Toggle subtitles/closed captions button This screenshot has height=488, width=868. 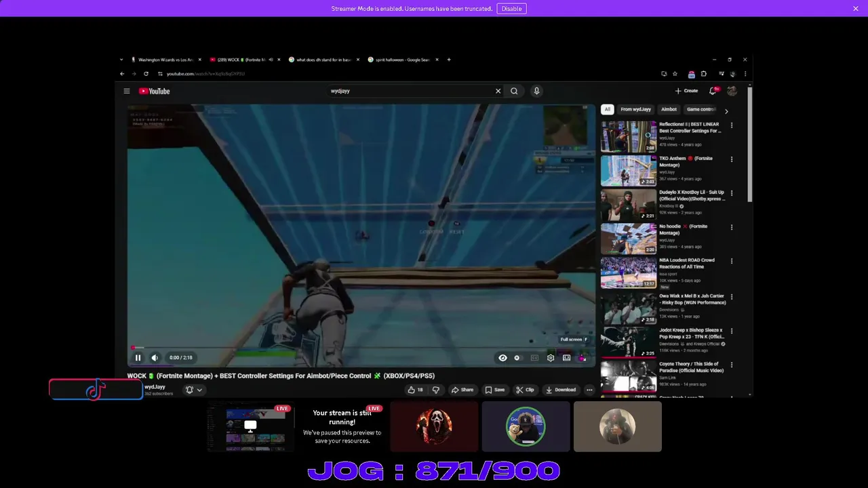click(534, 358)
